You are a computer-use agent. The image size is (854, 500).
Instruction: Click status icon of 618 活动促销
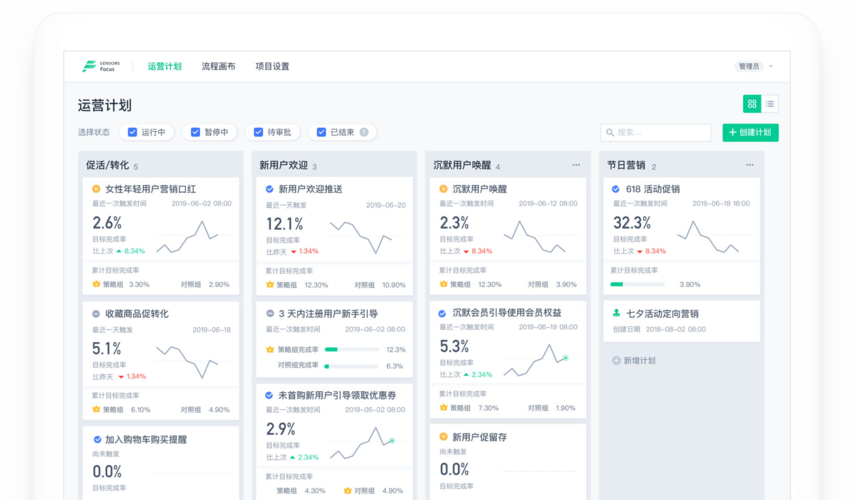[x=615, y=189]
